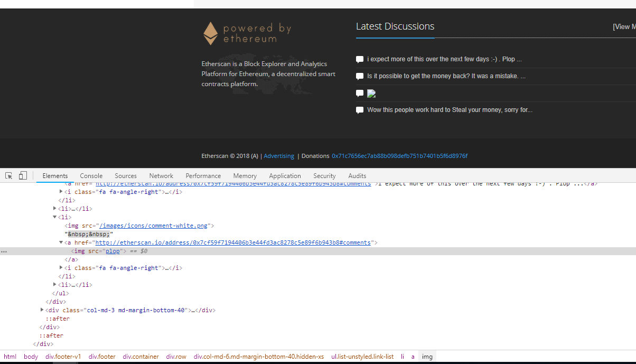
Task: Select the body breadcrumb in the DOM path
Action: pyautogui.click(x=31, y=356)
